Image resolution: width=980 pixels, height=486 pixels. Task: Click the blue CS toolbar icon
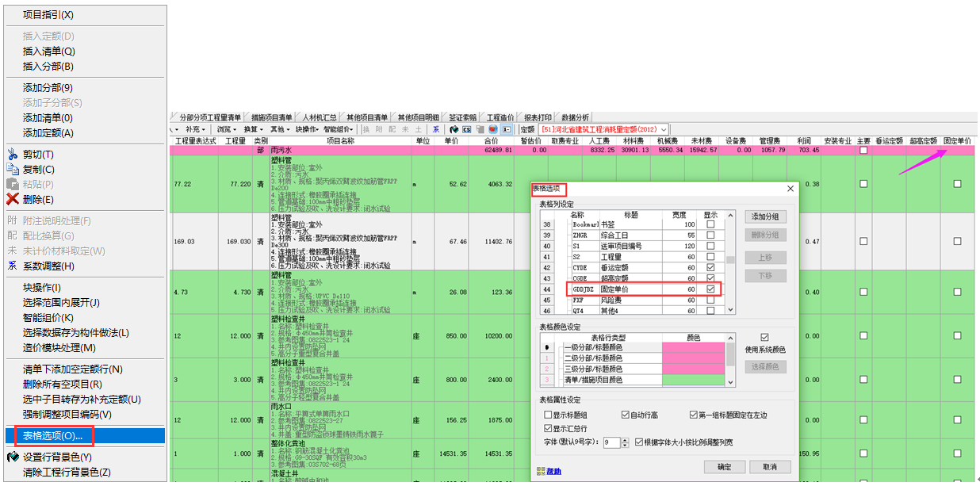[467, 129]
